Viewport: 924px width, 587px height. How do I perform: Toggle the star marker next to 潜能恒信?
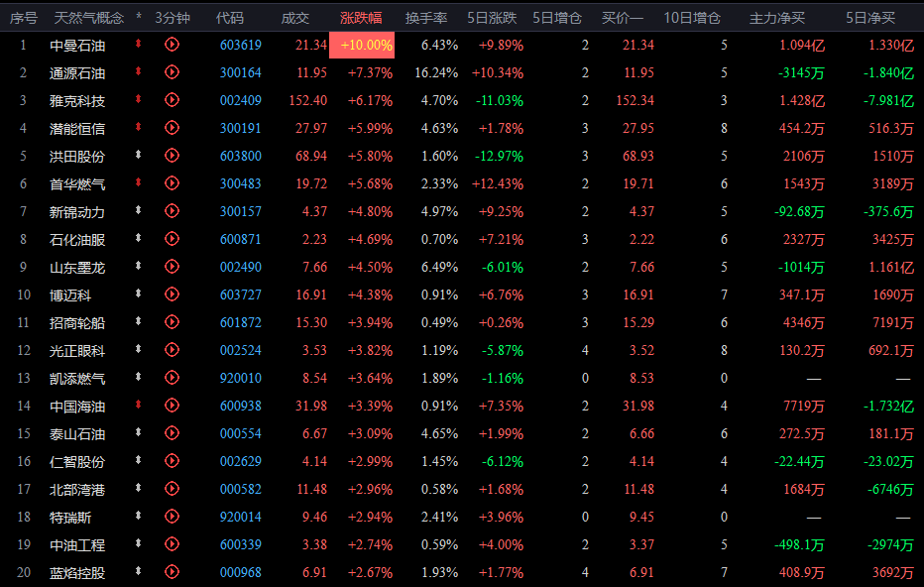point(139,127)
